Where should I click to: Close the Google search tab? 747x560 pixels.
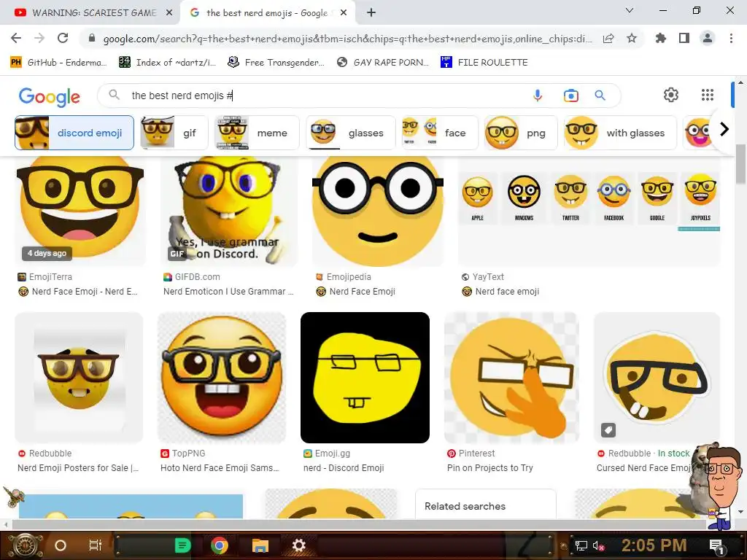pyautogui.click(x=344, y=13)
